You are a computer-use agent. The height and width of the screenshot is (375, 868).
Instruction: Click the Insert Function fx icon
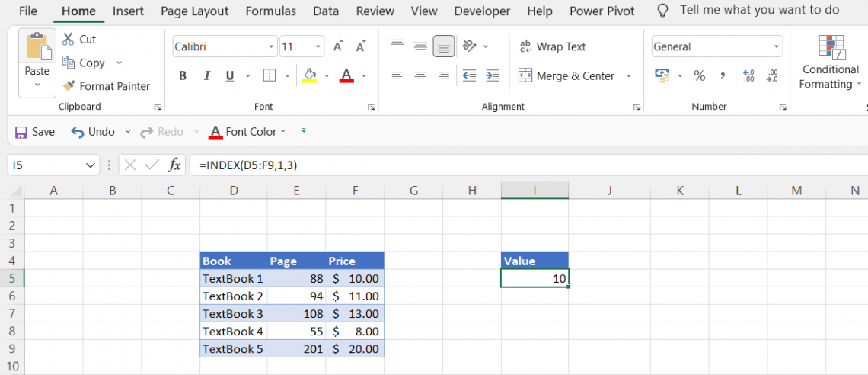pyautogui.click(x=174, y=165)
